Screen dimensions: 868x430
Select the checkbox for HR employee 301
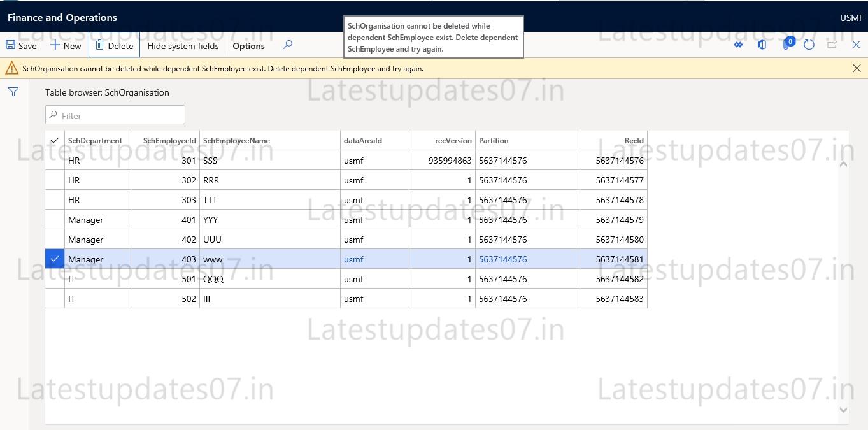click(54, 160)
